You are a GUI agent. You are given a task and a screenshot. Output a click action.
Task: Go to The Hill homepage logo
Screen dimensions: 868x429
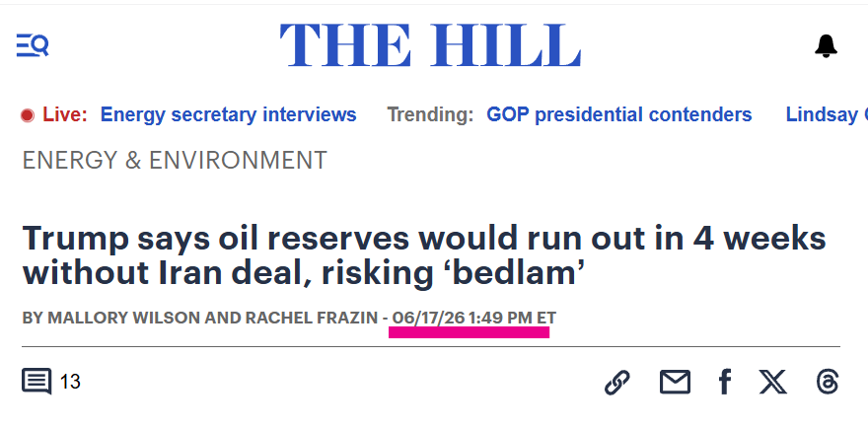click(430, 45)
